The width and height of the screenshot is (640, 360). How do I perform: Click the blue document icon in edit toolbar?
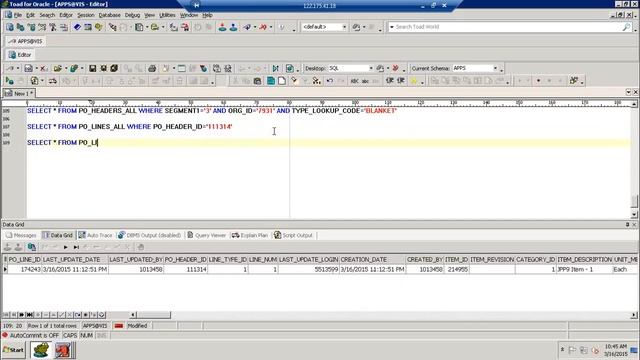click(271, 81)
